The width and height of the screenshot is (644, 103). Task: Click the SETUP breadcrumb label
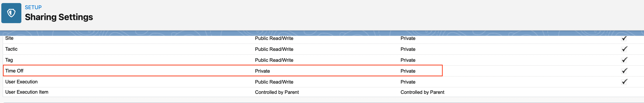coord(33,7)
